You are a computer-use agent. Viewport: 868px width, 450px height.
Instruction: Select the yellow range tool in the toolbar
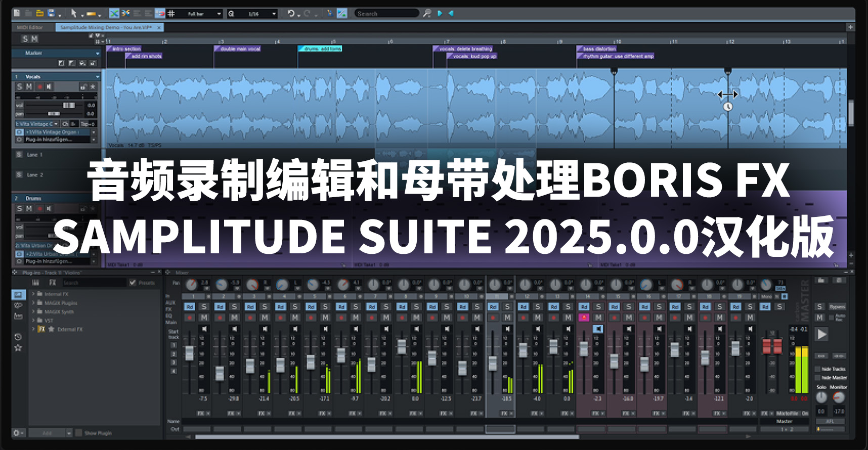pos(91,14)
